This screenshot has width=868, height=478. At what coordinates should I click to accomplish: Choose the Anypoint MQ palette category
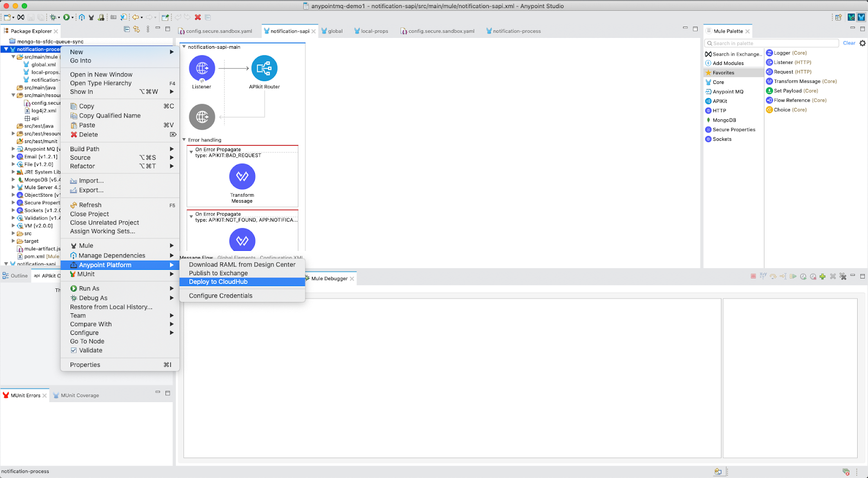(727, 92)
